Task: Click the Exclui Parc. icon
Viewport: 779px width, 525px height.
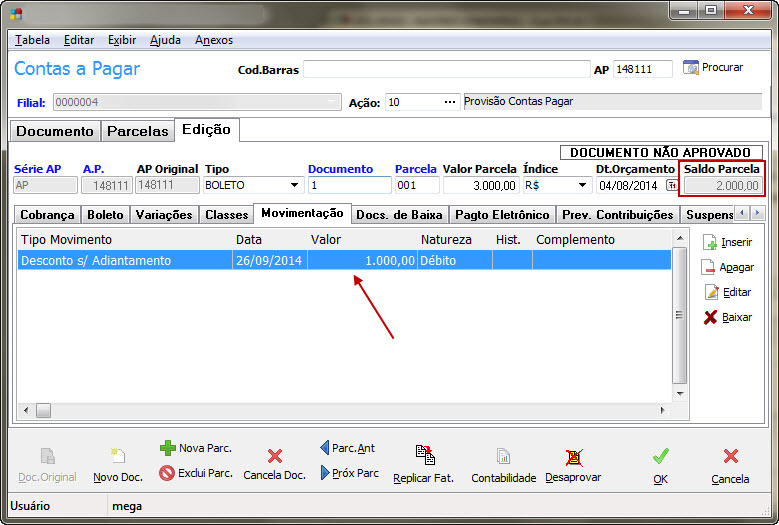Action: (167, 473)
